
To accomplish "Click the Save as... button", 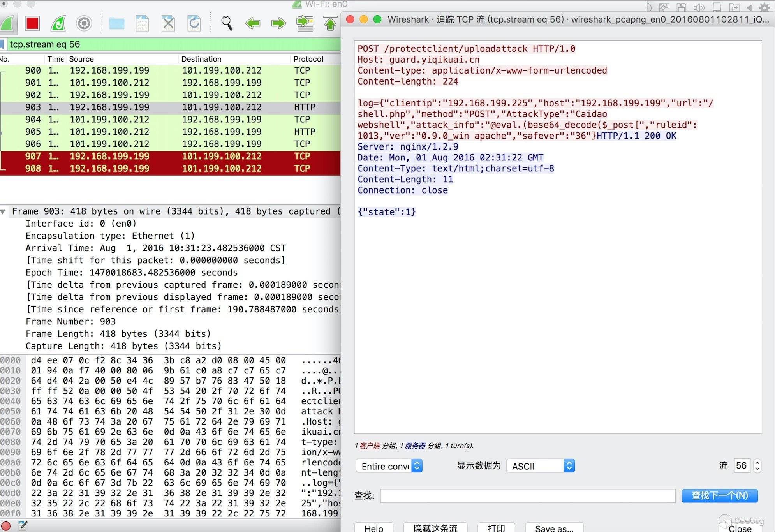I will 554,528.
